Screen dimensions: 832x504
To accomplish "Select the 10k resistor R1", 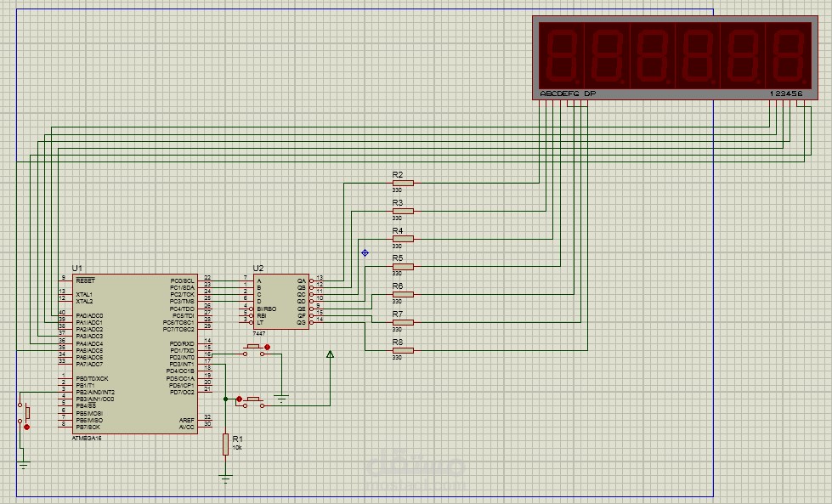I will tap(225, 444).
